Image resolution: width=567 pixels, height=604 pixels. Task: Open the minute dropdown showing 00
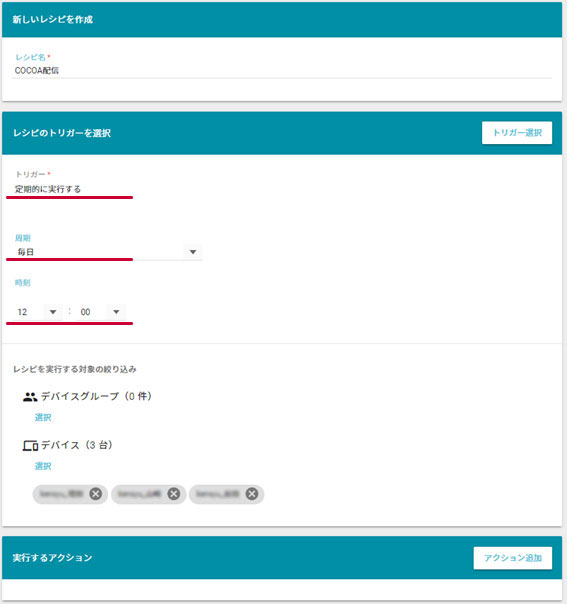click(x=100, y=312)
